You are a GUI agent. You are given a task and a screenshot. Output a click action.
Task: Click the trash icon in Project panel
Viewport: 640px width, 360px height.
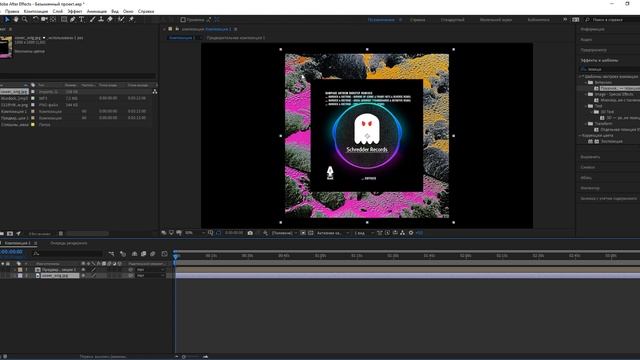(x=61, y=233)
